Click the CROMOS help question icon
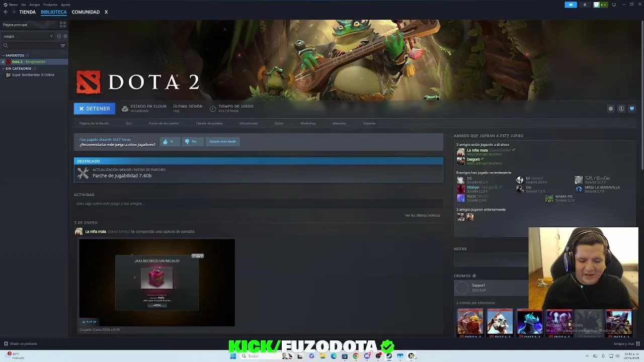Image resolution: width=644 pixels, height=362 pixels. click(474, 276)
